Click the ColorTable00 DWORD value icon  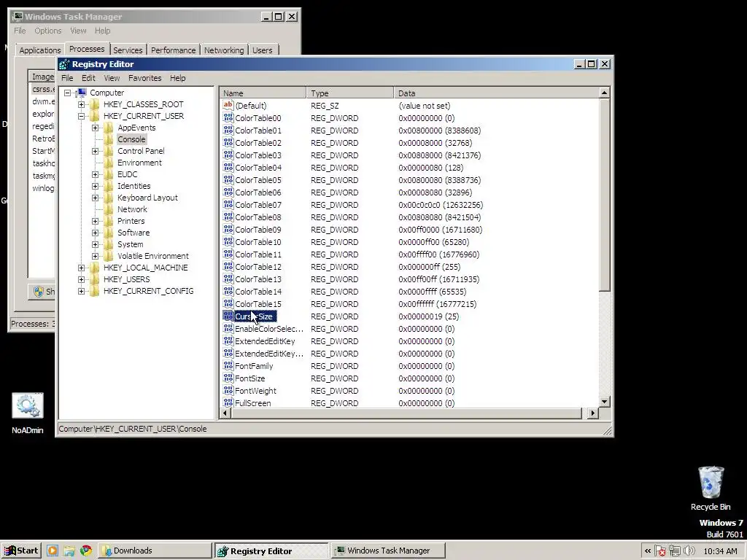point(228,117)
